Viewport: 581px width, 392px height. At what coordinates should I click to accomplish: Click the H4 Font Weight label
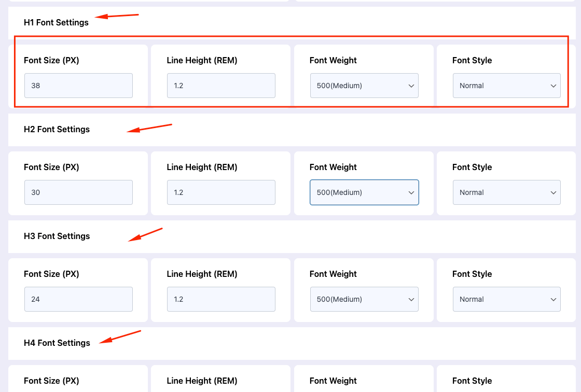(x=333, y=381)
